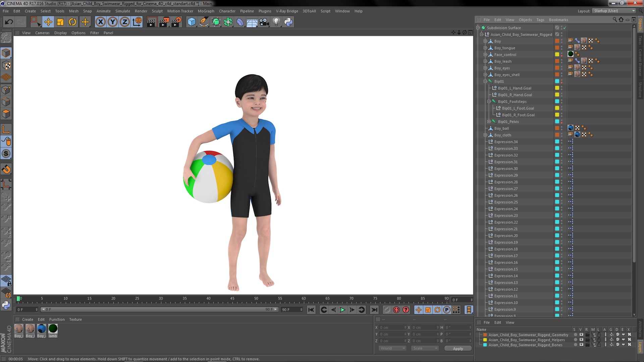This screenshot has width=644, height=362.
Task: Click frame 45 on timeline ruler
Action: pyautogui.click(x=232, y=298)
